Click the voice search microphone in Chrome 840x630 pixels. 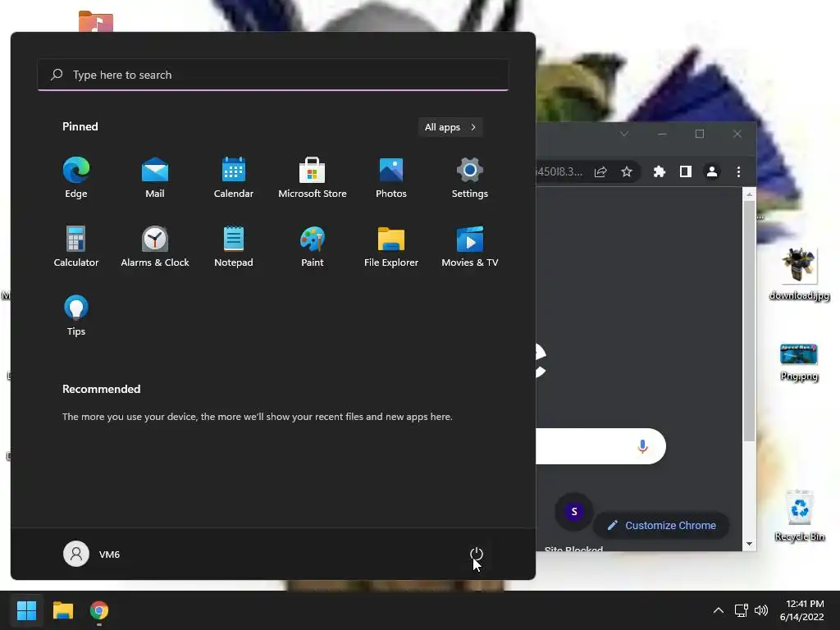(x=643, y=446)
